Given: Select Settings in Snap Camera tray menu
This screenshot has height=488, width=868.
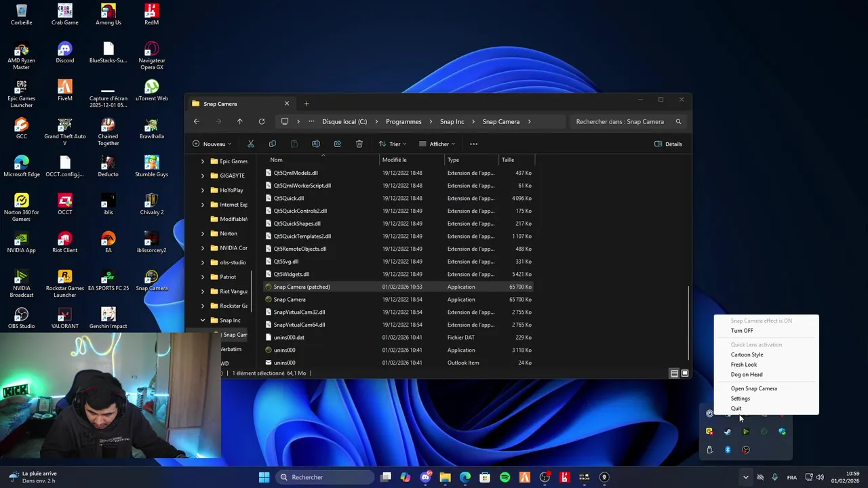Looking at the screenshot, I should coord(741,399).
